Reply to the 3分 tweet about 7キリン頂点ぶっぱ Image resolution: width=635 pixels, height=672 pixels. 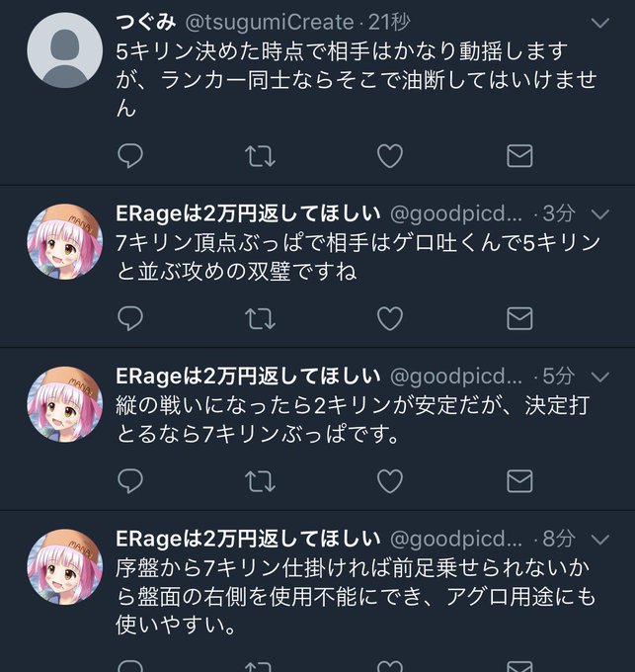[x=130, y=318]
